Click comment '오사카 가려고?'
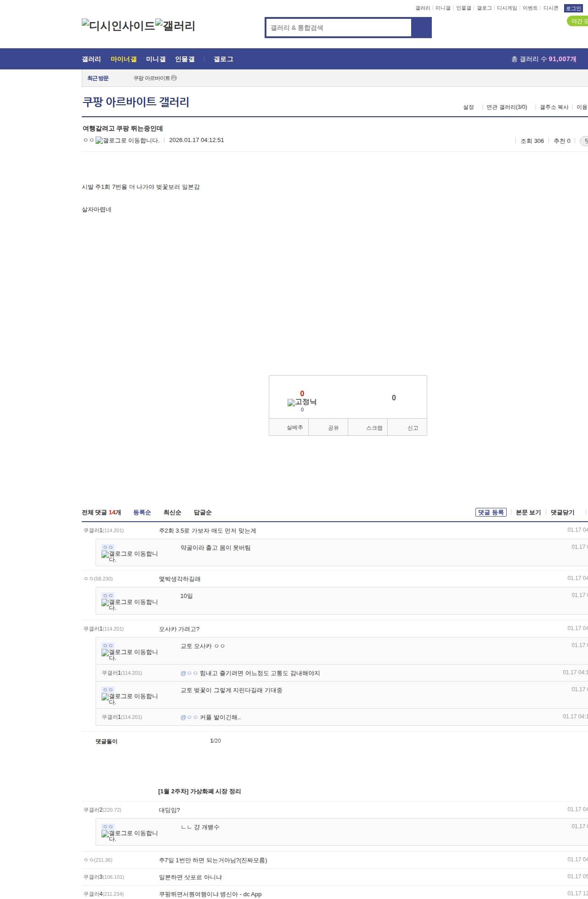The height and width of the screenshot is (899, 588). (x=179, y=629)
